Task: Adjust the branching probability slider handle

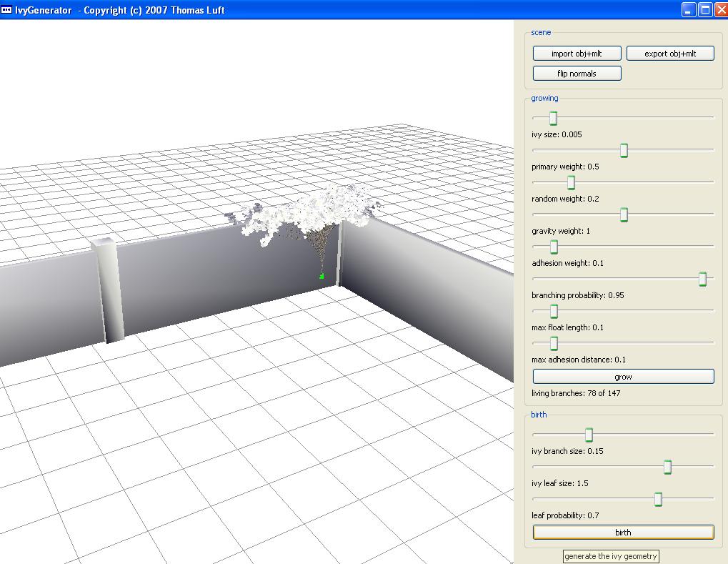Action: 702,279
